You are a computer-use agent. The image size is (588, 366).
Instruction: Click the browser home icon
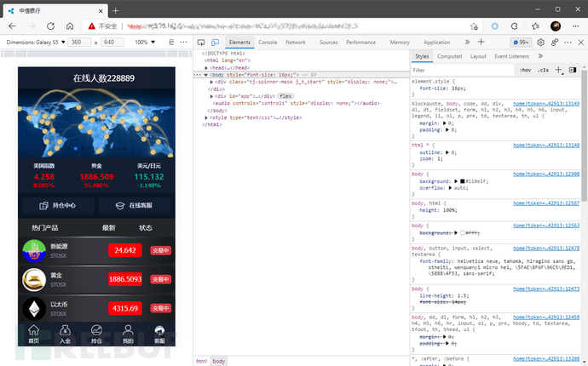70,26
